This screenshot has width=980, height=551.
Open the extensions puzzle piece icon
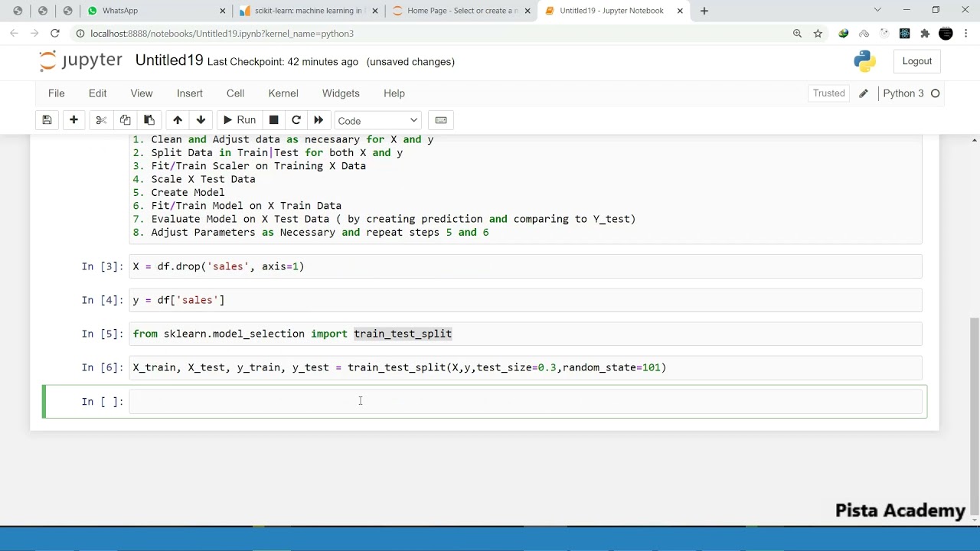[925, 34]
